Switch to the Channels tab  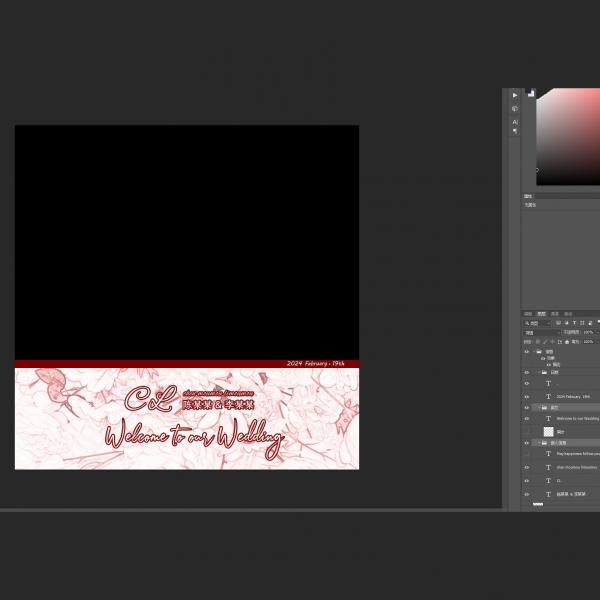[x=555, y=314]
